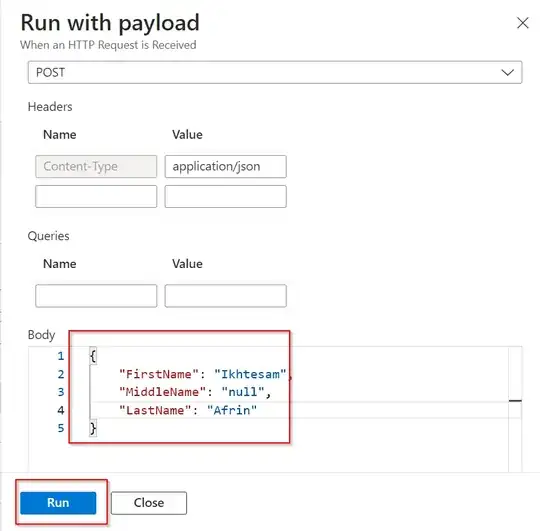Viewport: 540px width, 531px height.
Task: Close the Run with payload panel
Action: pos(522,23)
